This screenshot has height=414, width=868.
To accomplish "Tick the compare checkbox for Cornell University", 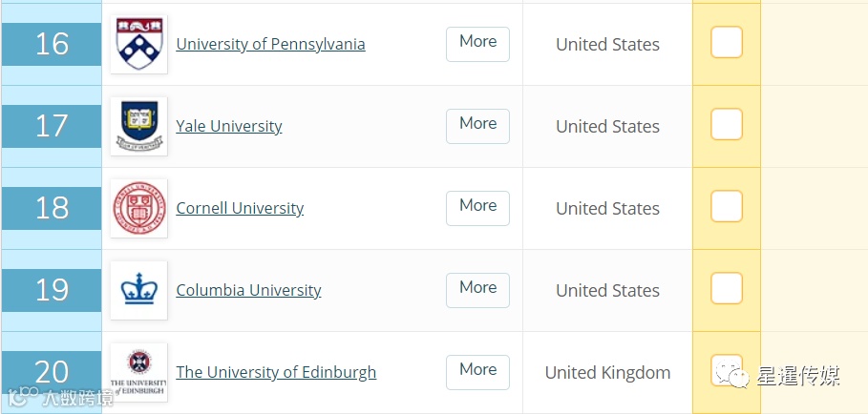I will 727,206.
